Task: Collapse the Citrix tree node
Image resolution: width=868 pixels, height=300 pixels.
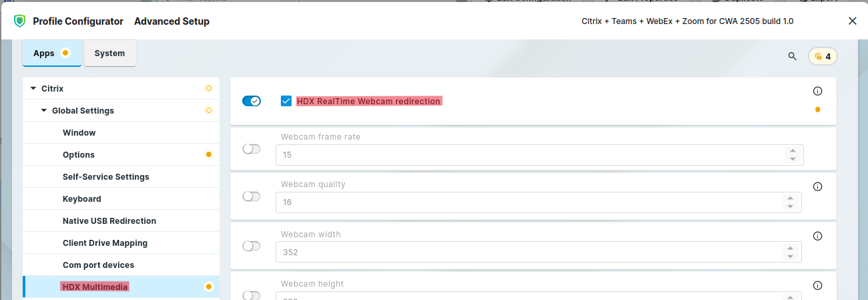Action: [33, 88]
